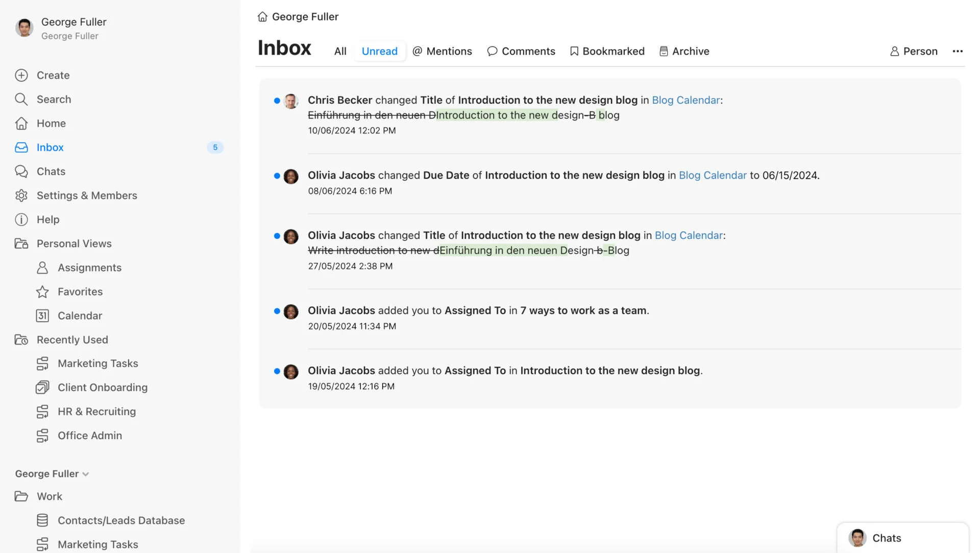Open Favorites star icon
Image resolution: width=980 pixels, height=553 pixels.
click(x=42, y=292)
